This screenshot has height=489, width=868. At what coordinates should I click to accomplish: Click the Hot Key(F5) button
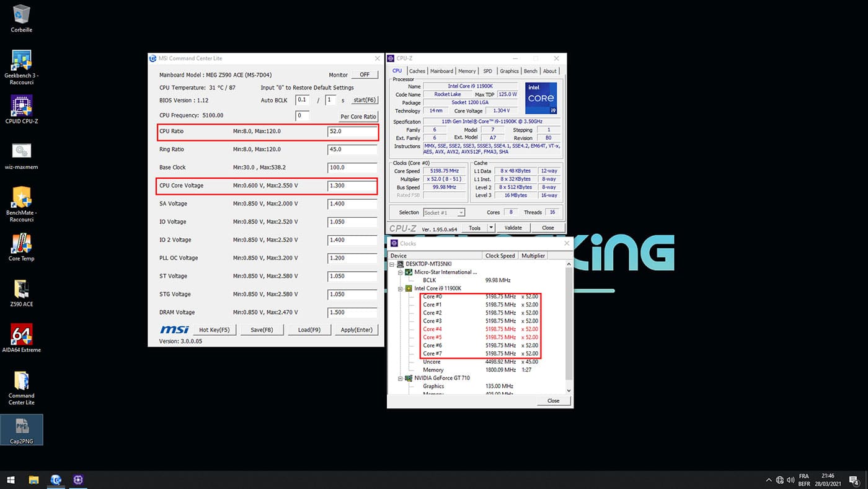pyautogui.click(x=215, y=330)
